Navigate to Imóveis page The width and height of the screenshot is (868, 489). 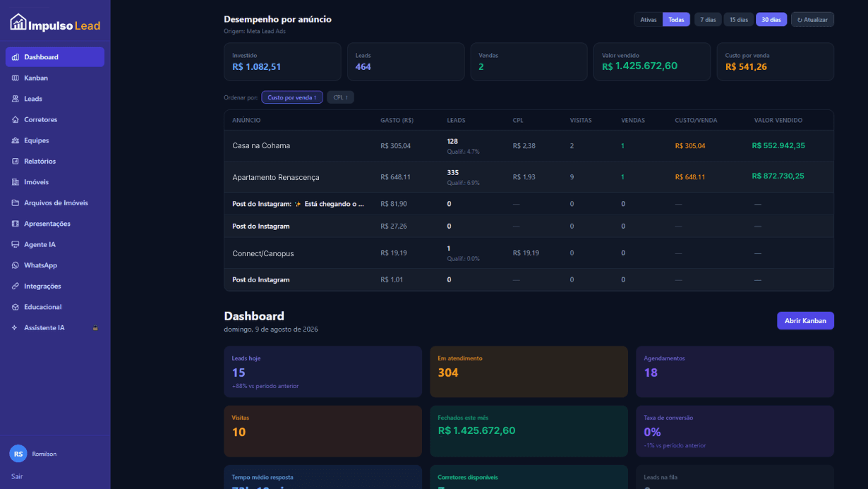click(x=55, y=182)
